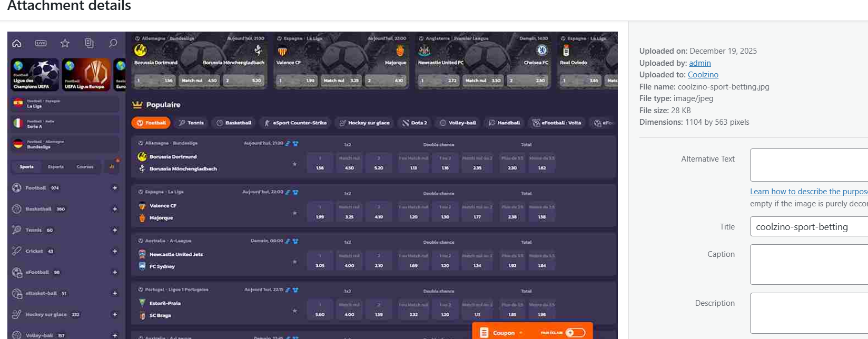This screenshot has height=339, width=868.
Task: Select the eFootball : Volta filter pill
Action: [x=556, y=123]
